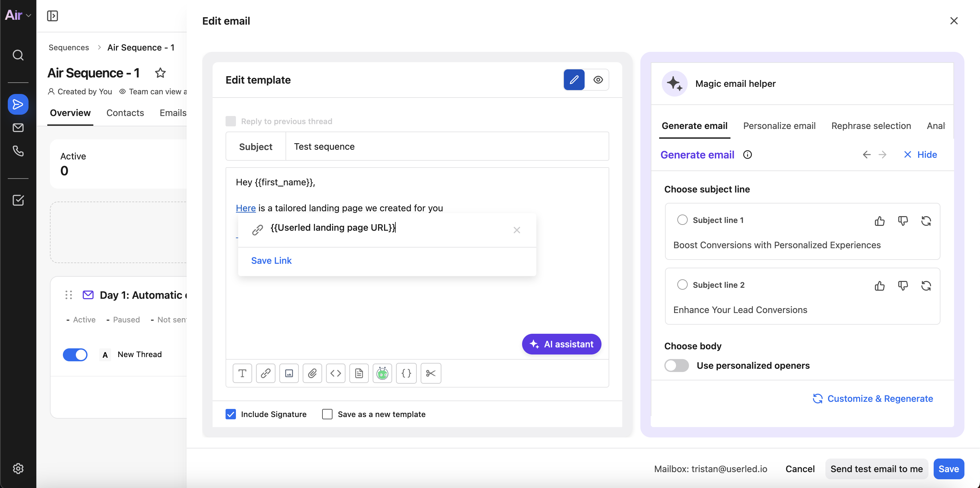This screenshot has width=980, height=488.
Task: Expand the collapsed sidebar panel
Action: [52, 16]
